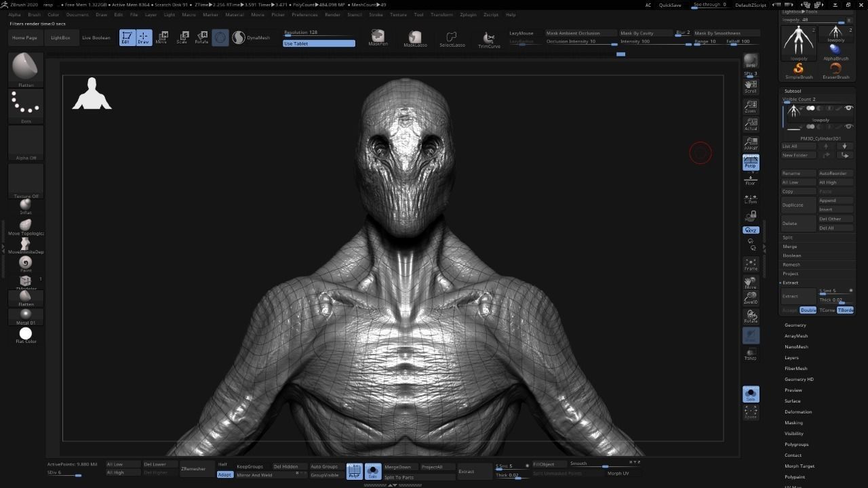Toggle visibility eye of lowpoly subtool

[848, 108]
